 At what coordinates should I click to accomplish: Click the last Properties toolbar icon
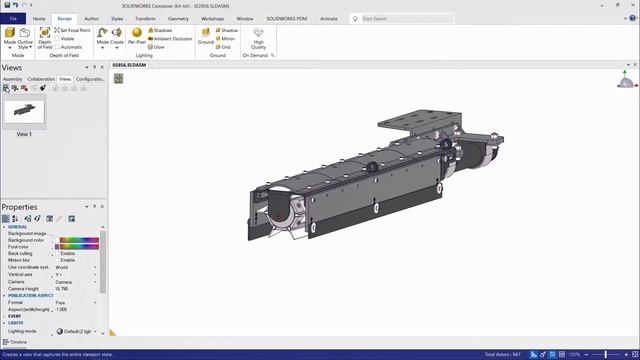(x=71, y=219)
